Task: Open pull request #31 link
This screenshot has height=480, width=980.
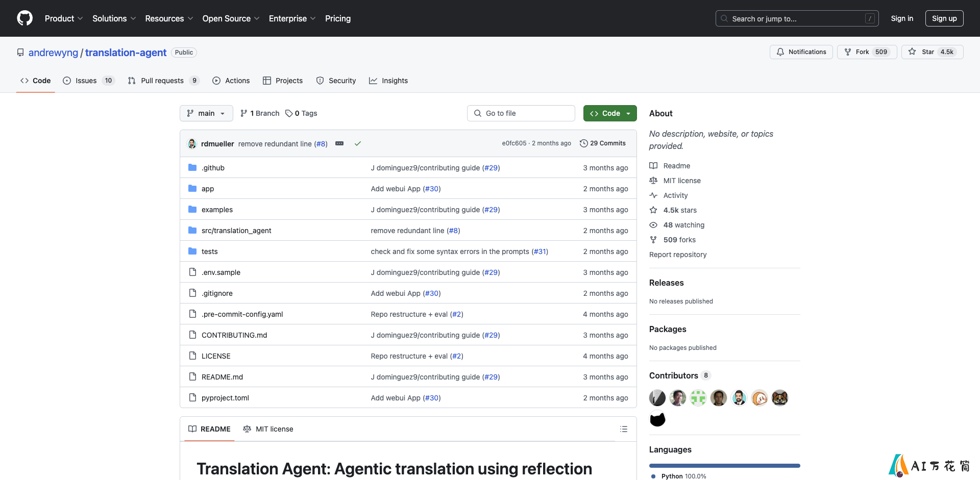Action: click(x=540, y=251)
